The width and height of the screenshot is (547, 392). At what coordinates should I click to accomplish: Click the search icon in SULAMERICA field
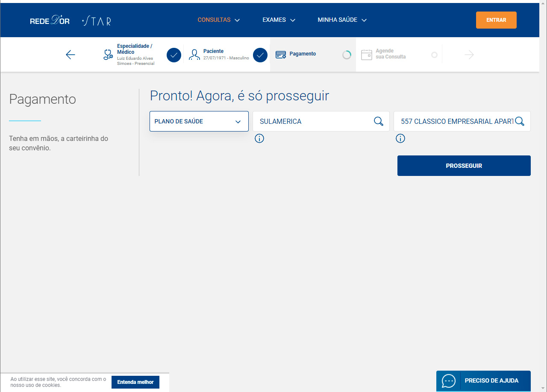[x=379, y=121]
